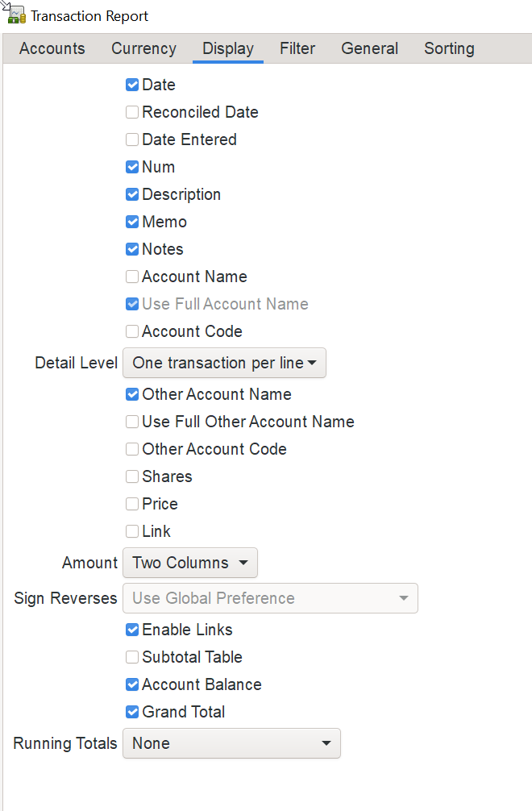Screen dimensions: 532x811
Task: Uncheck the Grand Total checkbox
Action: point(132,712)
